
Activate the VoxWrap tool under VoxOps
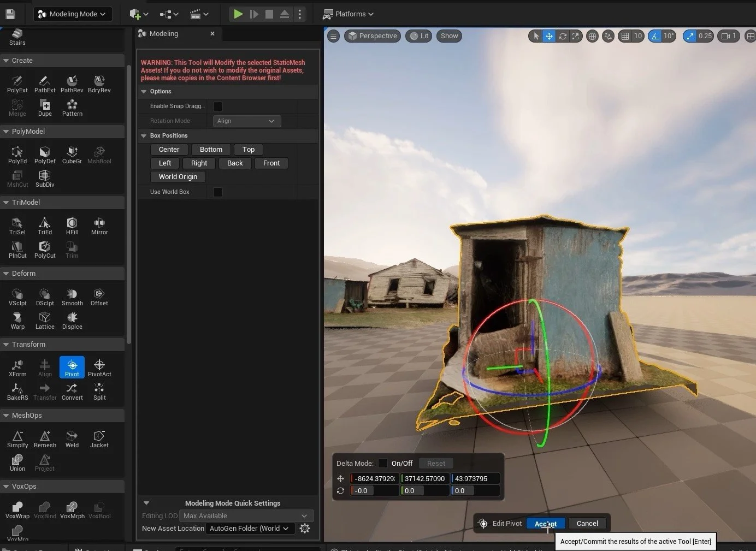(17, 509)
